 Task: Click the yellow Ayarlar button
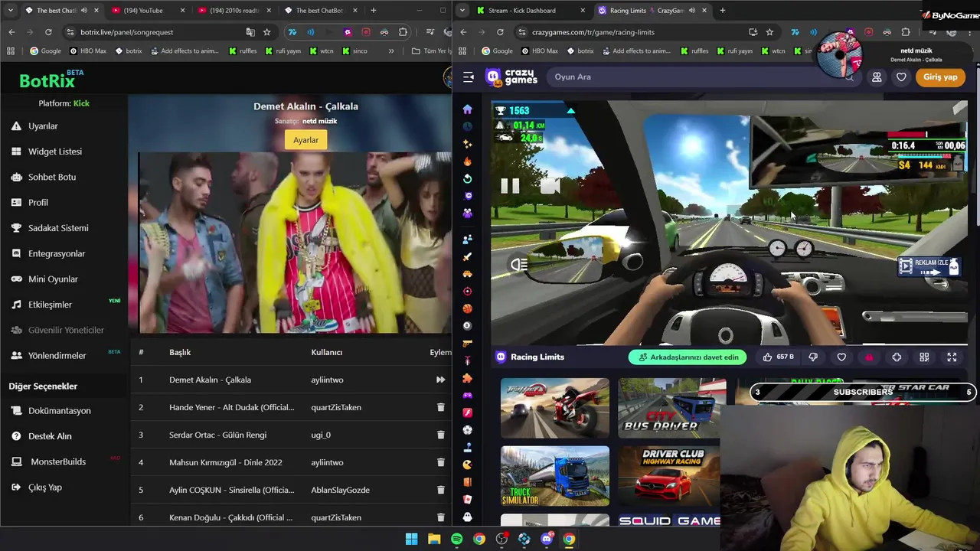(305, 140)
